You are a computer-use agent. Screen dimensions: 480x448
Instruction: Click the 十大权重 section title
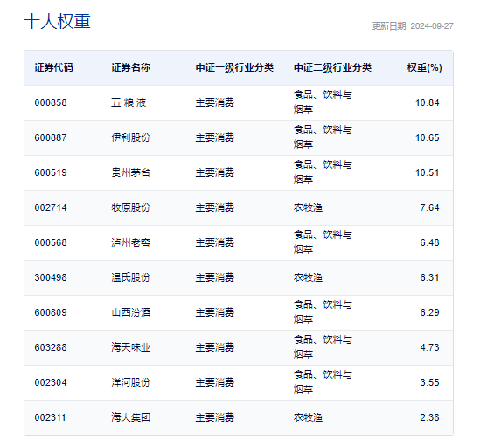[x=57, y=22]
